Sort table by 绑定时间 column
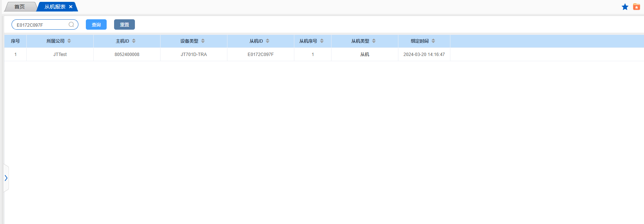This screenshot has width=644, height=224. click(433, 41)
